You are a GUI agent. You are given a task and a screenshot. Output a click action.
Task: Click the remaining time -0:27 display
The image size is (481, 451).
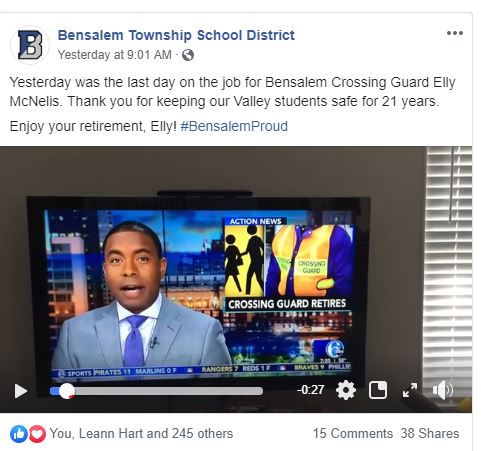point(310,390)
